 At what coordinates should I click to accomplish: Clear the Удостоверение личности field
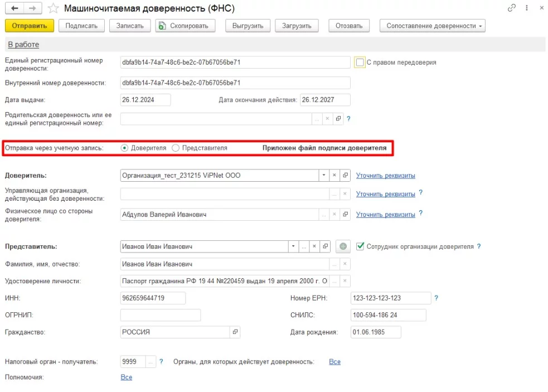345,281
